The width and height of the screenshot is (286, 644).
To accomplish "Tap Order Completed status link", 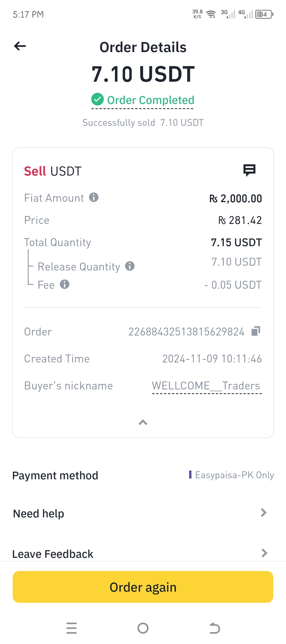I will (x=150, y=100).
